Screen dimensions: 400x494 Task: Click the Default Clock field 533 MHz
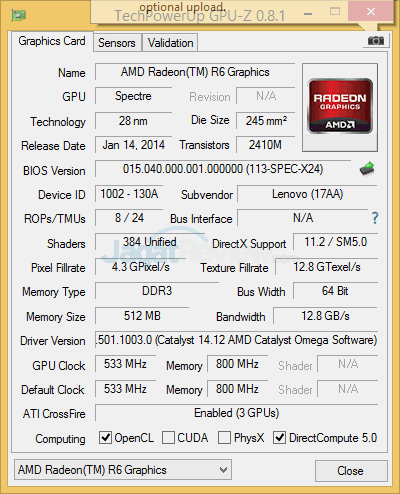click(x=125, y=389)
